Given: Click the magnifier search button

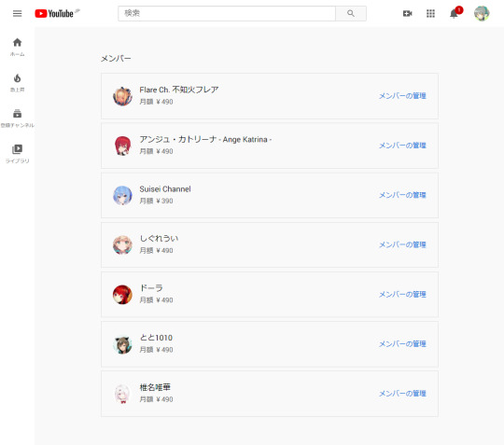Looking at the screenshot, I should 351,13.
